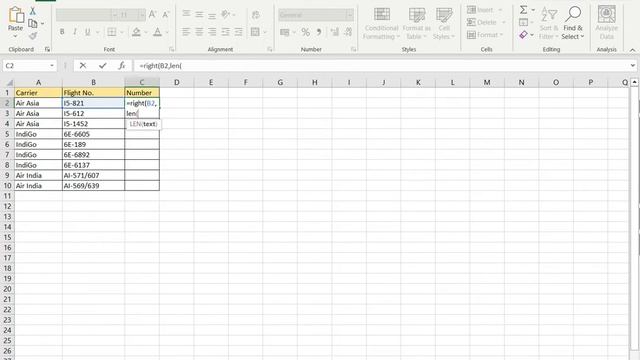Click the Percent Style icon

click(x=305, y=32)
